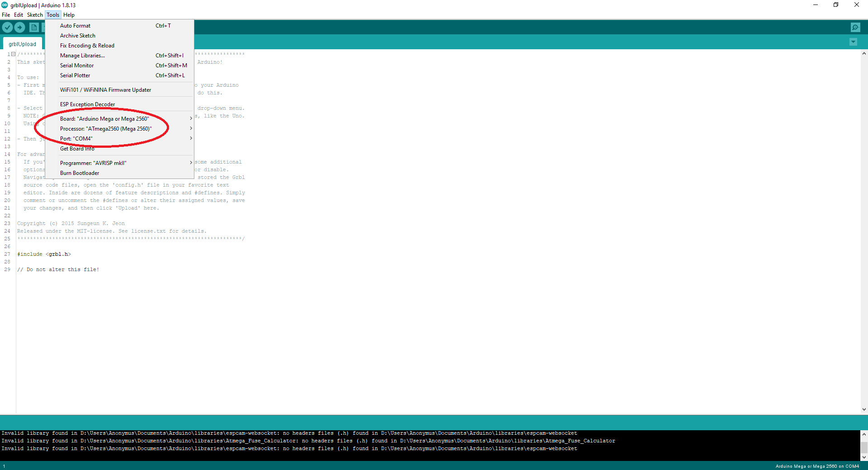
Task: Click Burn Bootloader
Action: (x=80, y=173)
